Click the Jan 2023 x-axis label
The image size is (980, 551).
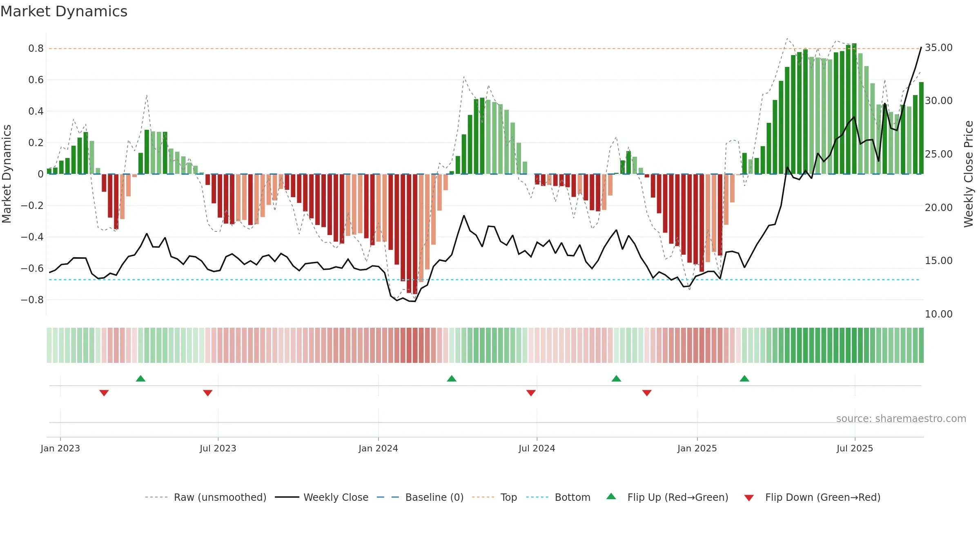tap(60, 448)
